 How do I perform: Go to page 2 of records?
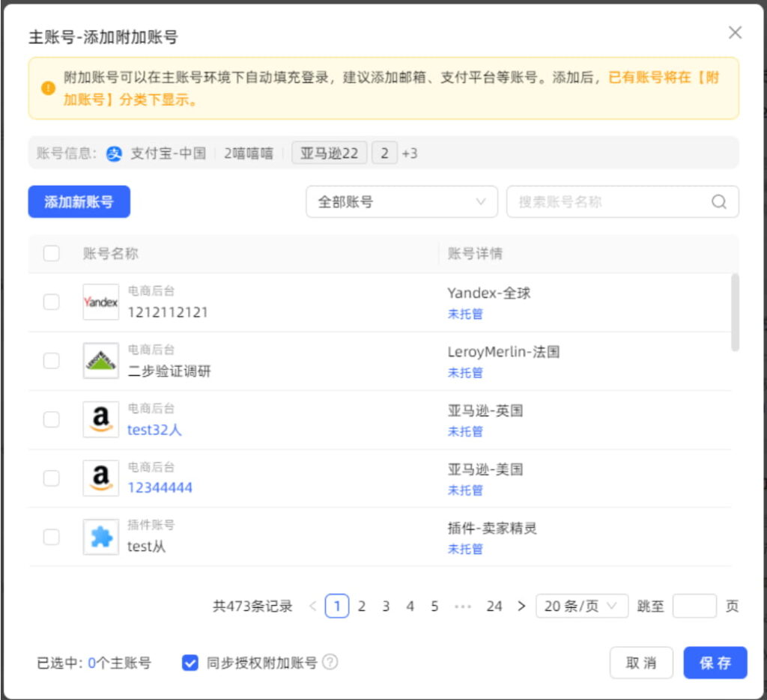tap(362, 606)
